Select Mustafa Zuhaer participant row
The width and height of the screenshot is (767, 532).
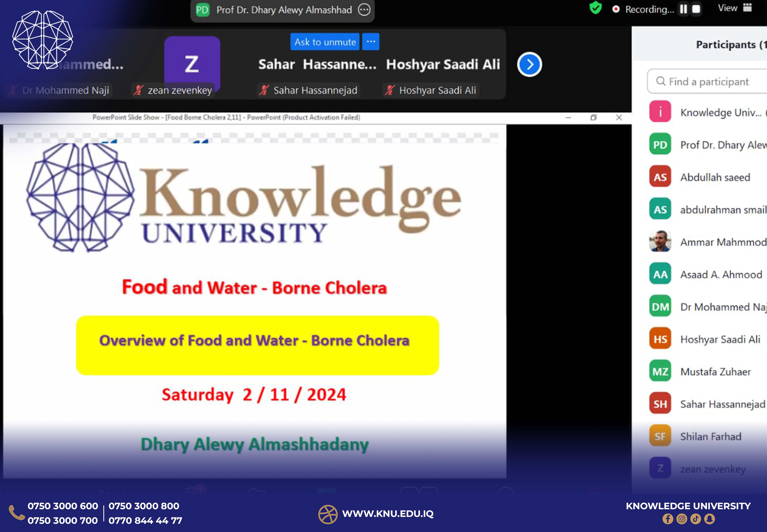point(708,371)
